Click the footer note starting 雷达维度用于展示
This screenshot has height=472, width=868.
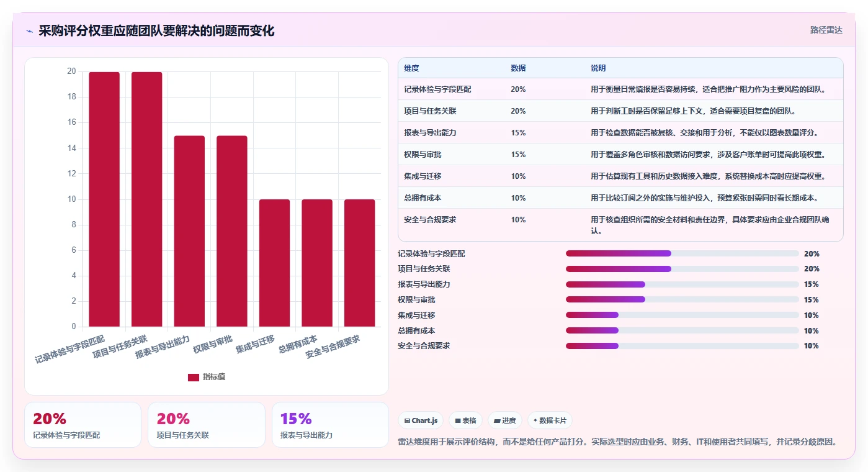pyautogui.click(x=617, y=442)
